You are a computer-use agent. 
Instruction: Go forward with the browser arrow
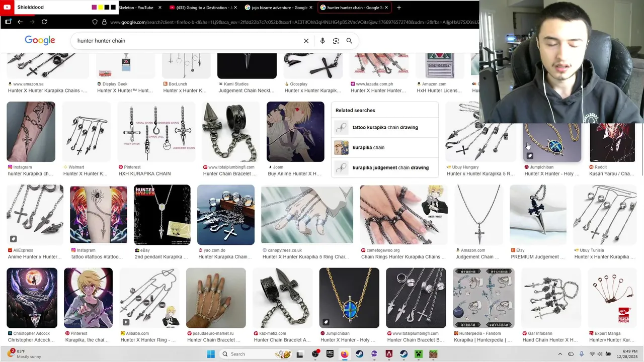tap(32, 22)
